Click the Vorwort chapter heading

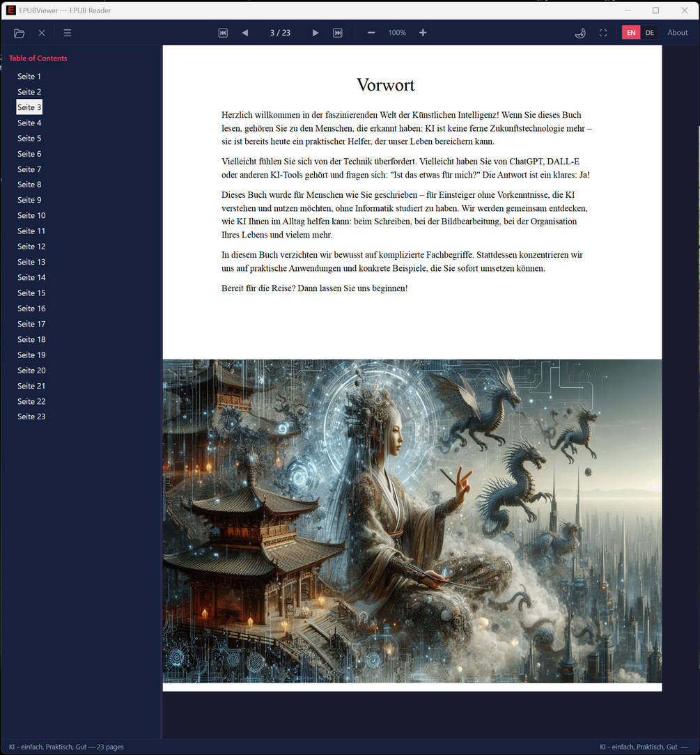385,85
